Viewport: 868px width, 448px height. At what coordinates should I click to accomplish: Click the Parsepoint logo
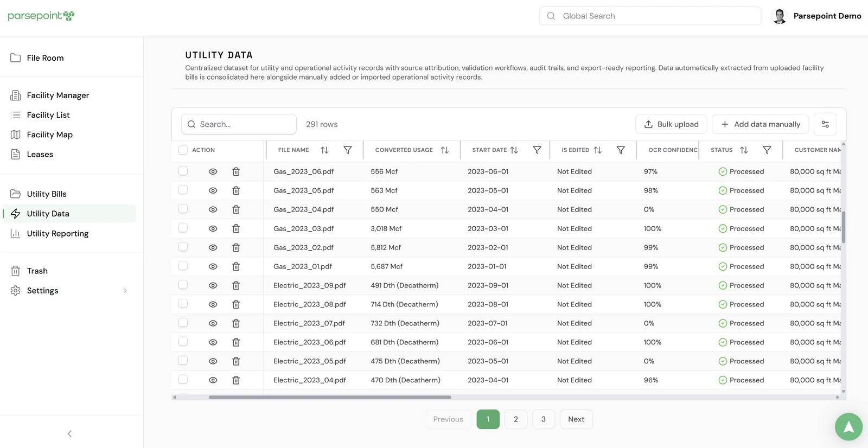click(x=41, y=16)
